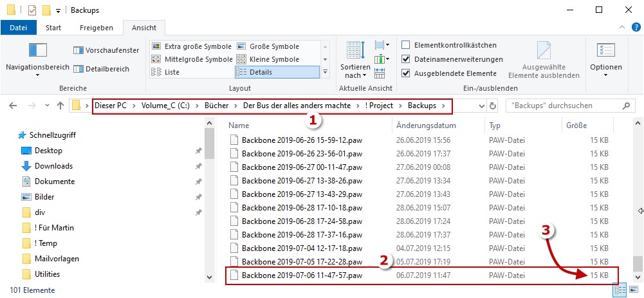Choose Große Symbole layout
This screenshot has height=298, width=644.
click(269, 46)
